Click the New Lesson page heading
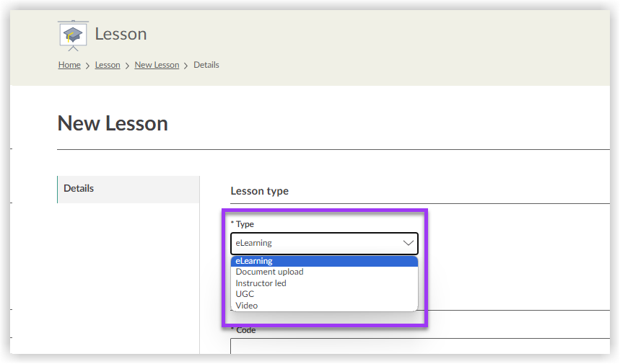 pos(113,123)
